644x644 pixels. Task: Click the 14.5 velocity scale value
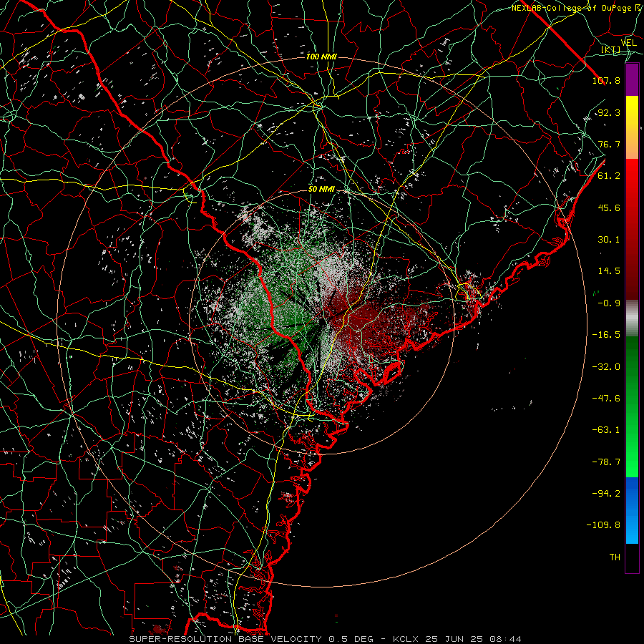click(x=609, y=271)
